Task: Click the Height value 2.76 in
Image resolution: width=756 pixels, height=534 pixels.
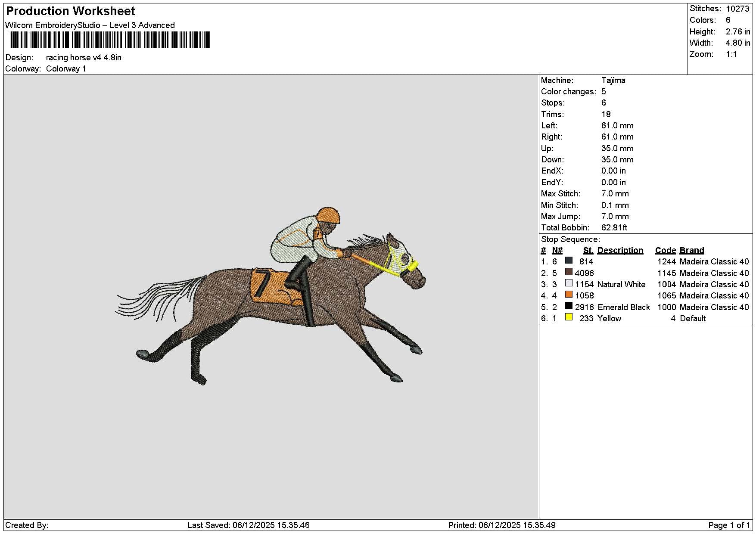Action: click(x=738, y=31)
